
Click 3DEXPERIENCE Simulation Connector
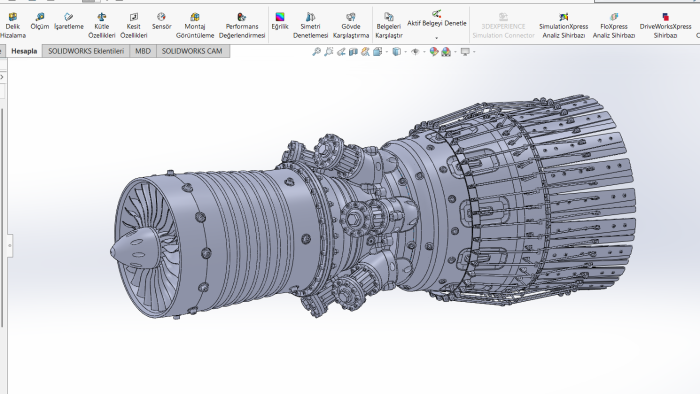pos(503,25)
